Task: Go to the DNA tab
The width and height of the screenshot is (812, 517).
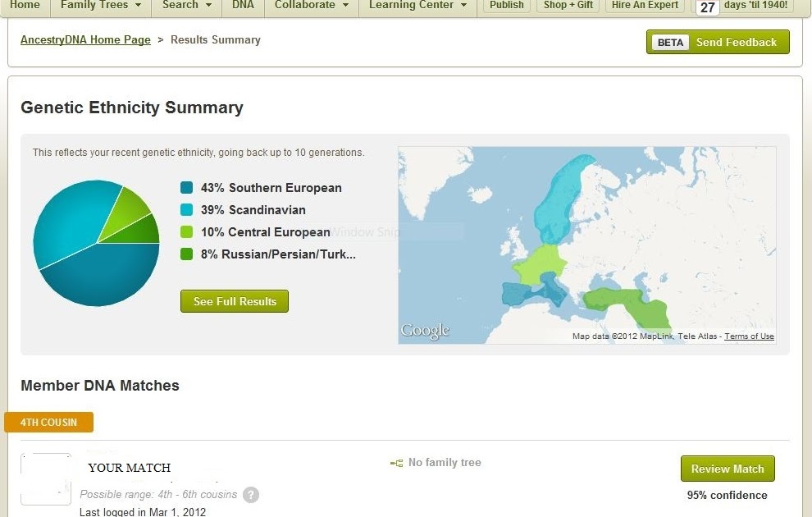Action: pyautogui.click(x=243, y=5)
